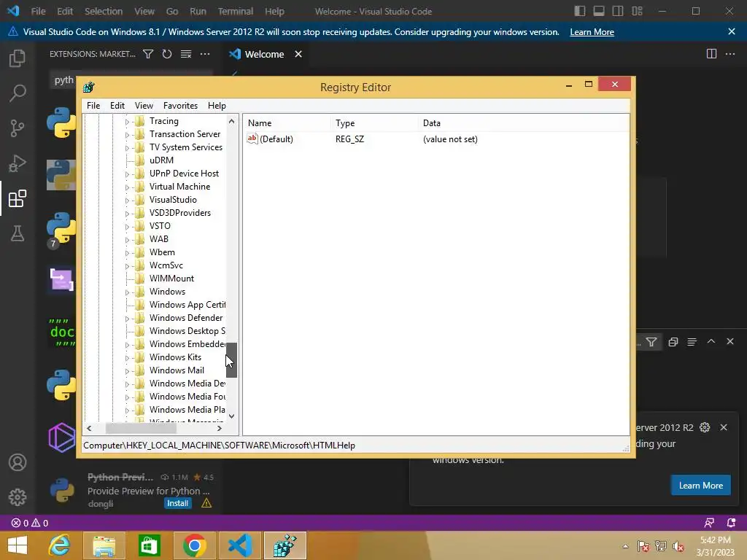Click Learn More link in the banner
747x560 pixels.
point(592,32)
